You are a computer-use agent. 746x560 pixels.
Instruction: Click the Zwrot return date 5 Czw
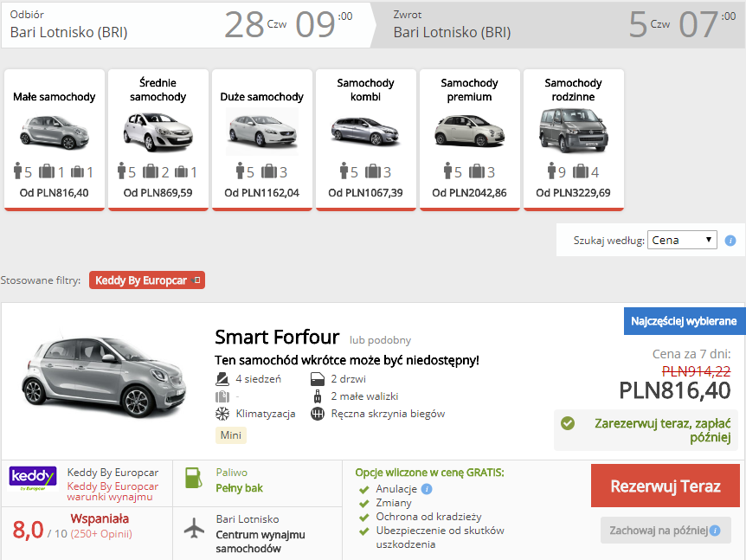coord(649,24)
